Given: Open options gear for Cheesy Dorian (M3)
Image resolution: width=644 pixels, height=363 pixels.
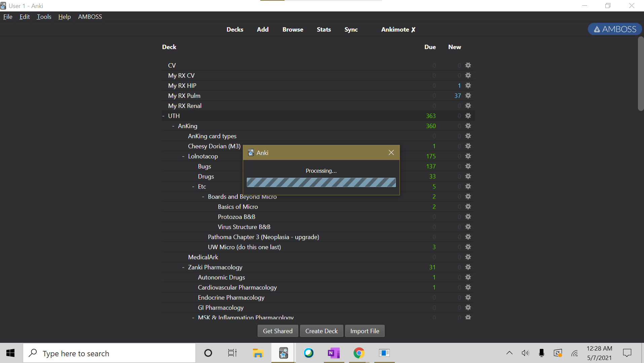Looking at the screenshot, I should click(468, 146).
